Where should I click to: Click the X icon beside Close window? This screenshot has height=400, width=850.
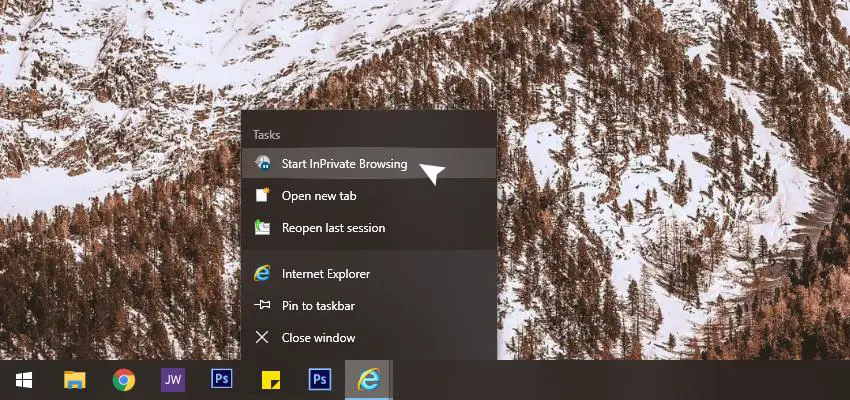(262, 338)
